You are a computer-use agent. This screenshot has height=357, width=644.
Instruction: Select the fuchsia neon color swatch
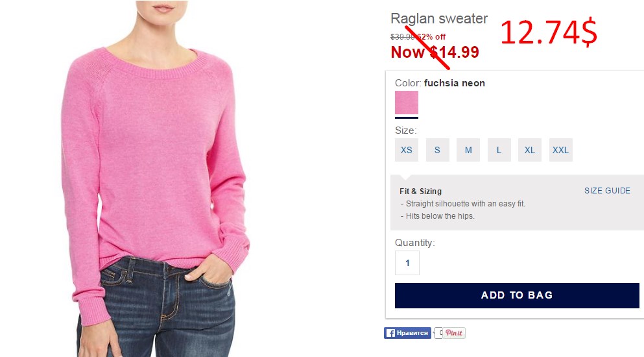(407, 103)
